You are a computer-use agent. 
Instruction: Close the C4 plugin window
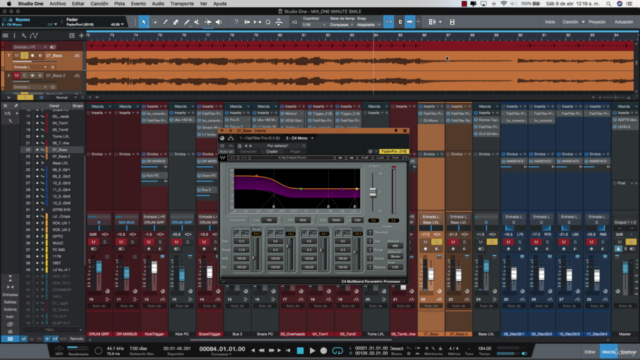[x=405, y=131]
